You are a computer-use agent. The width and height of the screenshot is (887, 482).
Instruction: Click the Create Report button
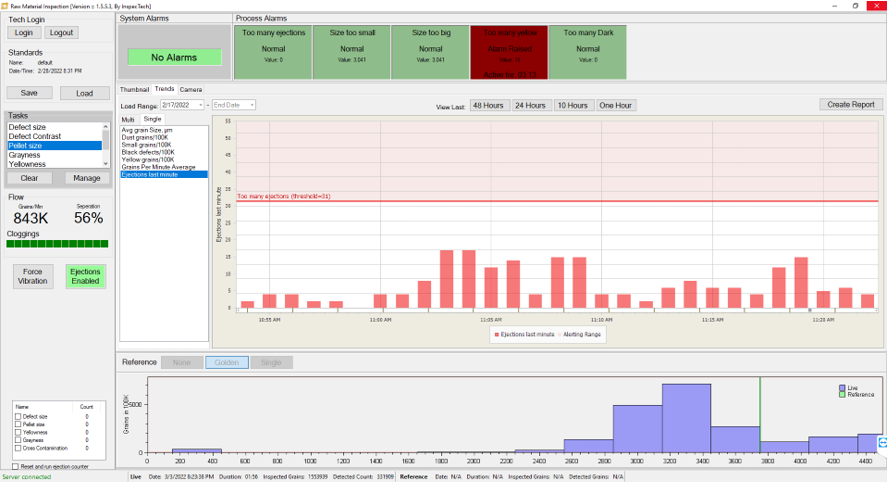point(850,105)
